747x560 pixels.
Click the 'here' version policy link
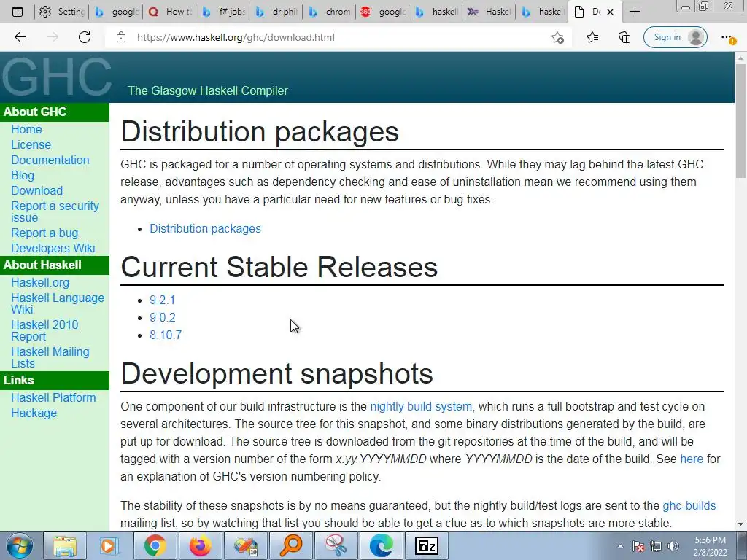pyautogui.click(x=692, y=459)
